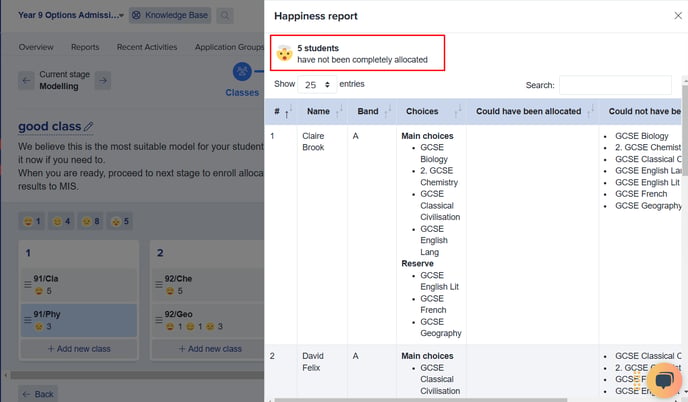Screen dimensions: 688x402
Task: Go to next stage arrow
Action: pyautogui.click(x=103, y=80)
